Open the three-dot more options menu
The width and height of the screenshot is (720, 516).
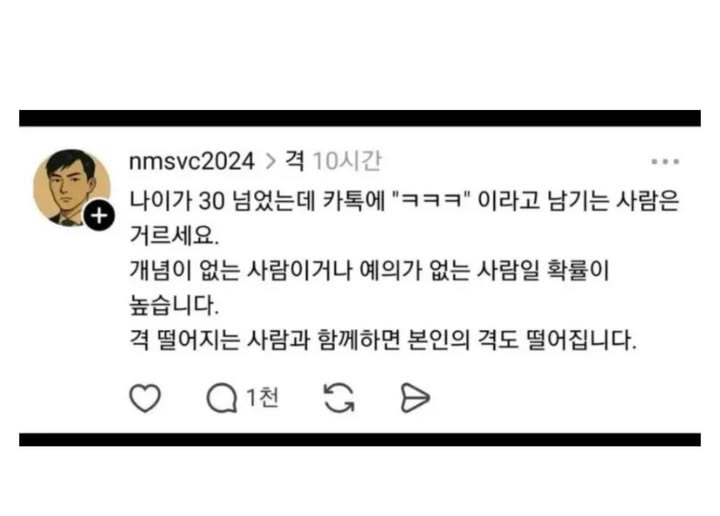[665, 162]
